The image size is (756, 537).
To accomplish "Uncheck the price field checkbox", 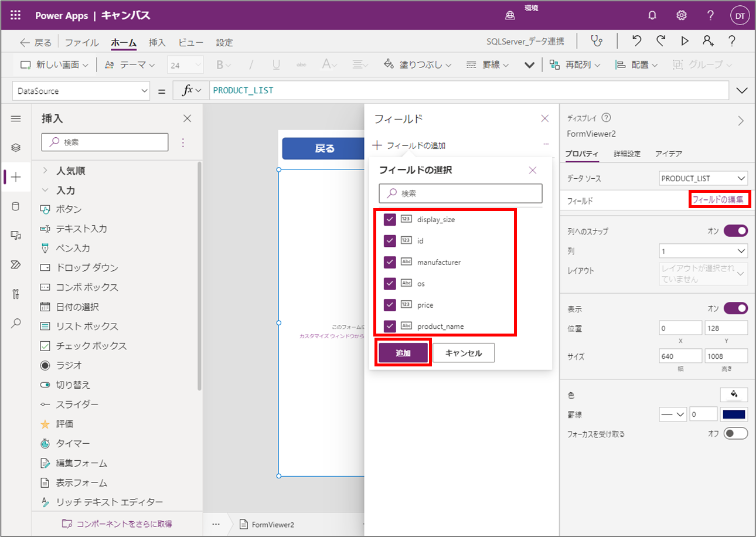I will pos(390,305).
